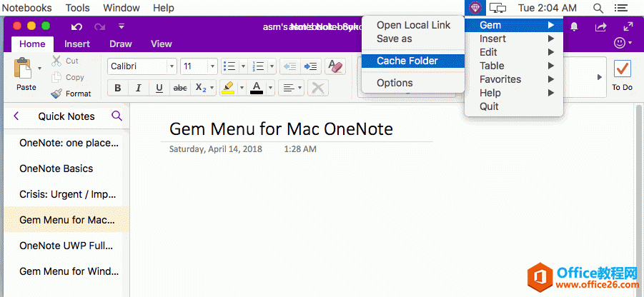This screenshot has width=644, height=297.
Task: Toggle Bold formatting
Action: (x=118, y=88)
